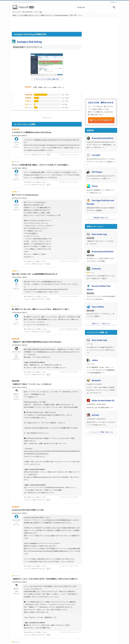Open the フリーソフト100ストア orange button
The width and height of the screenshot is (129, 644).
[101, 120]
